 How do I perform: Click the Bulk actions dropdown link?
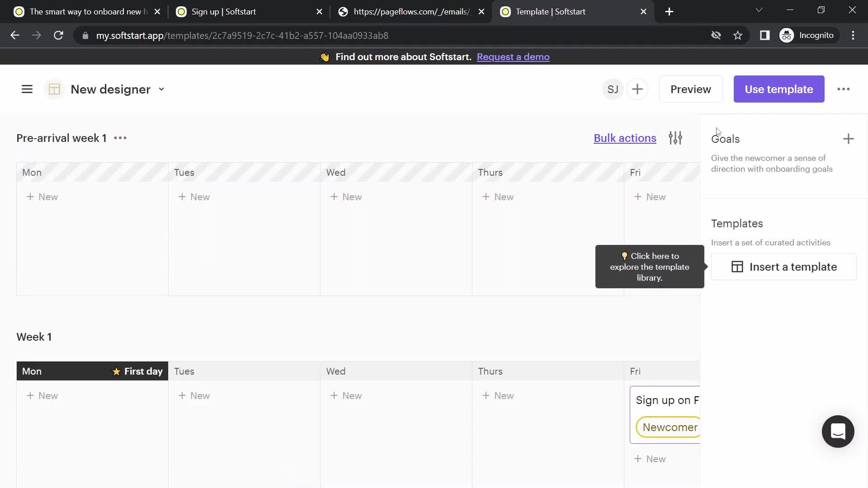pyautogui.click(x=625, y=138)
